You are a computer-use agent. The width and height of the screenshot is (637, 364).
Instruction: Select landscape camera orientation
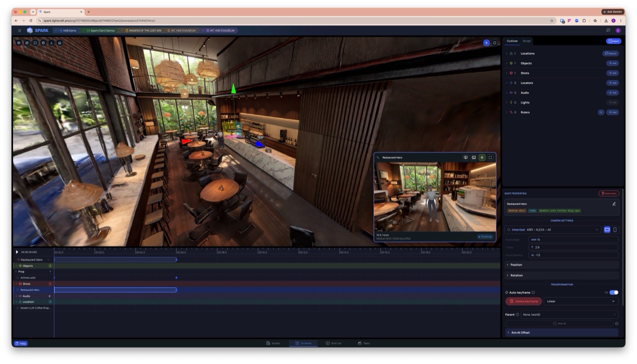(607, 230)
